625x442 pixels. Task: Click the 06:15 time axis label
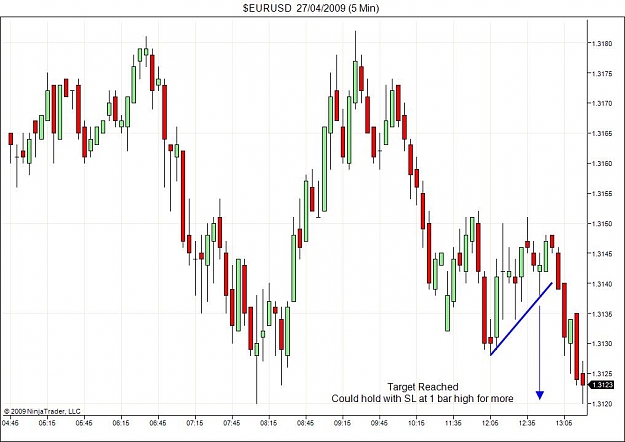click(121, 423)
